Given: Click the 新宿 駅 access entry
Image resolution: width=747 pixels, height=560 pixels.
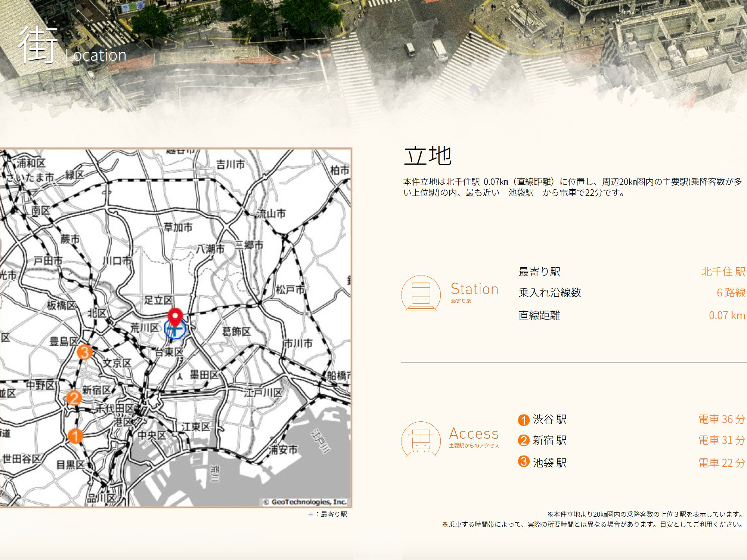Looking at the screenshot, I should (549, 440).
